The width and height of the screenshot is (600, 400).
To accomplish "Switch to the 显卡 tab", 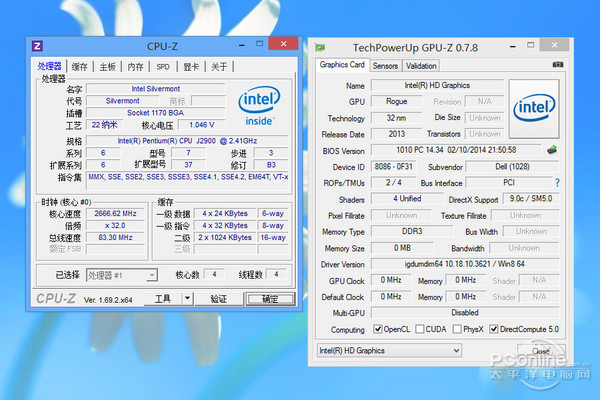I will [191, 67].
